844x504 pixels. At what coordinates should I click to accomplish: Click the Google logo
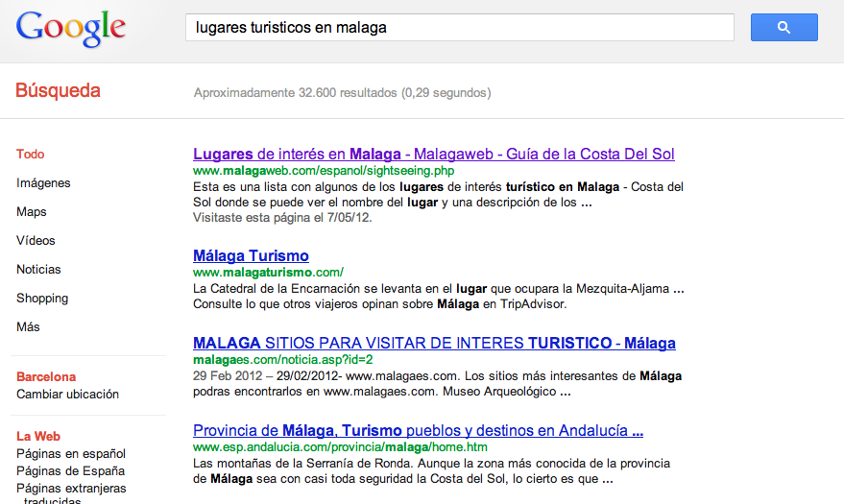pyautogui.click(x=71, y=29)
